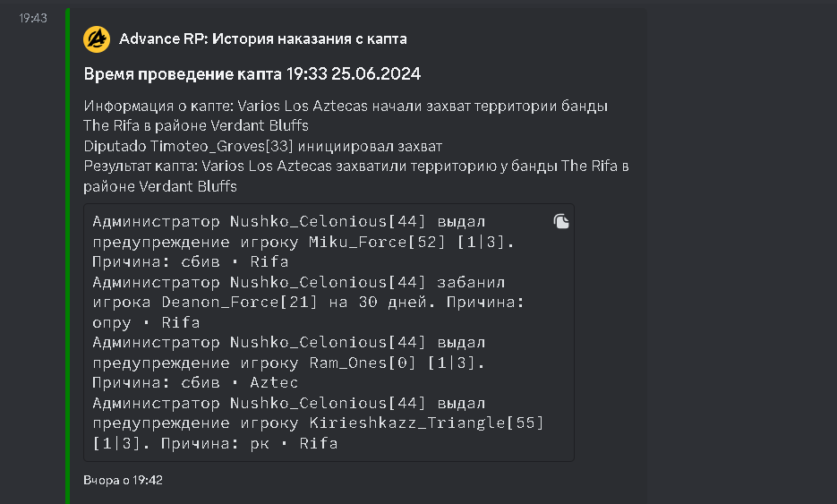Click the опру · Rifa reason line
Viewport: 837px width, 504px height.
click(x=146, y=322)
